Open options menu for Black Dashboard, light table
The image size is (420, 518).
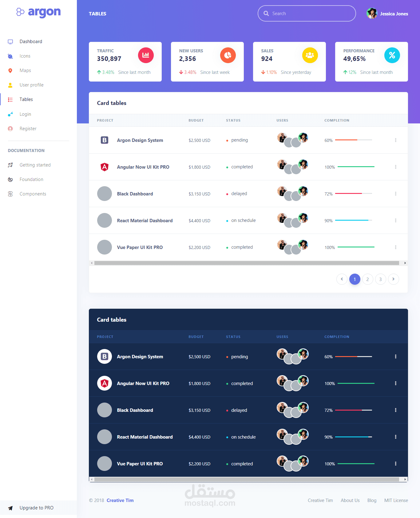pos(396,194)
